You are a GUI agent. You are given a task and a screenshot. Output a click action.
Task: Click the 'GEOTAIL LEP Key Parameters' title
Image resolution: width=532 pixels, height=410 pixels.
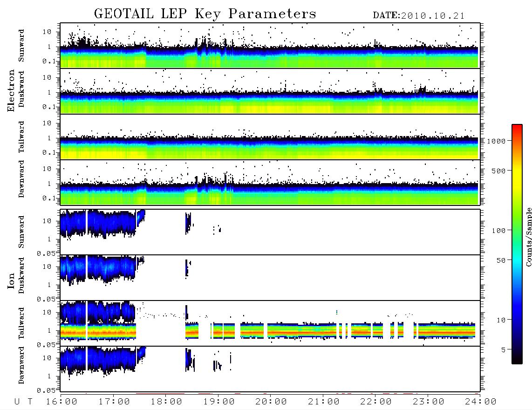click(x=205, y=14)
